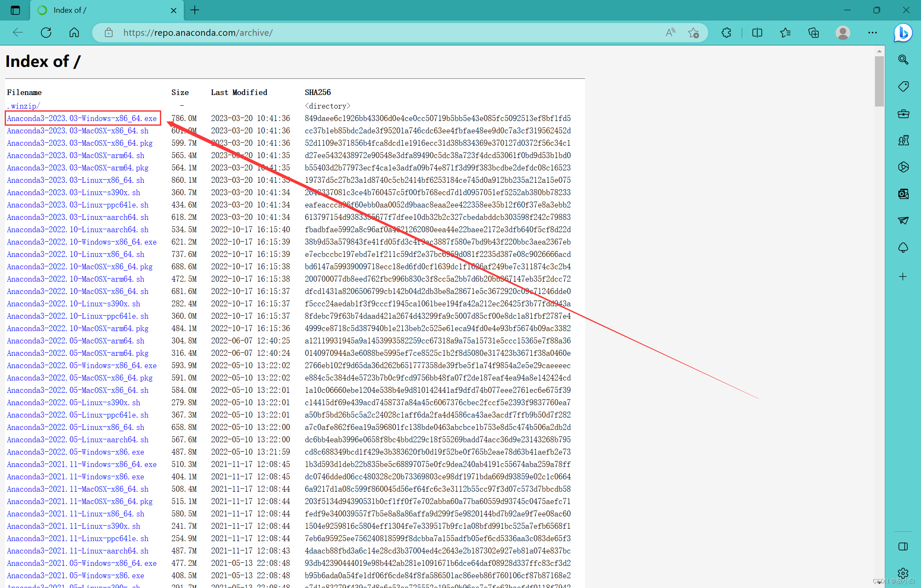
Task: Download Anaconda3-2021.11-Linux-aarch64.sh
Action: point(78,551)
